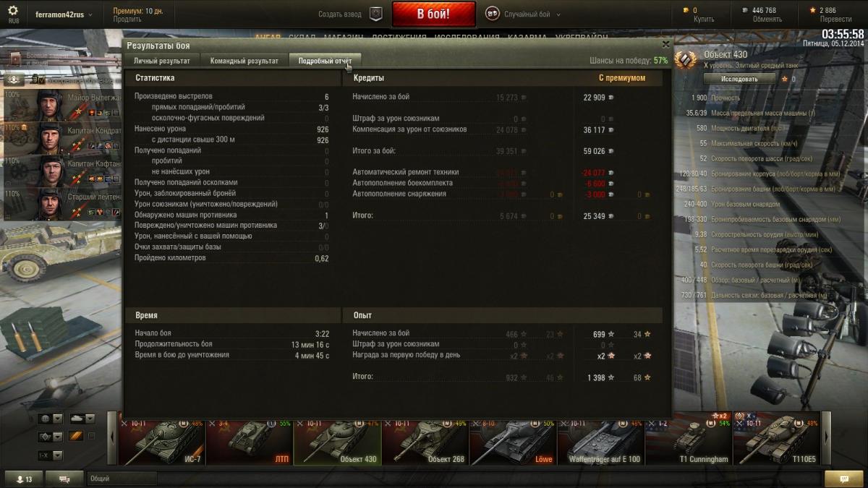Click the free experience star beside 2 886
The height and width of the screenshot is (488, 868).
pyautogui.click(x=813, y=10)
